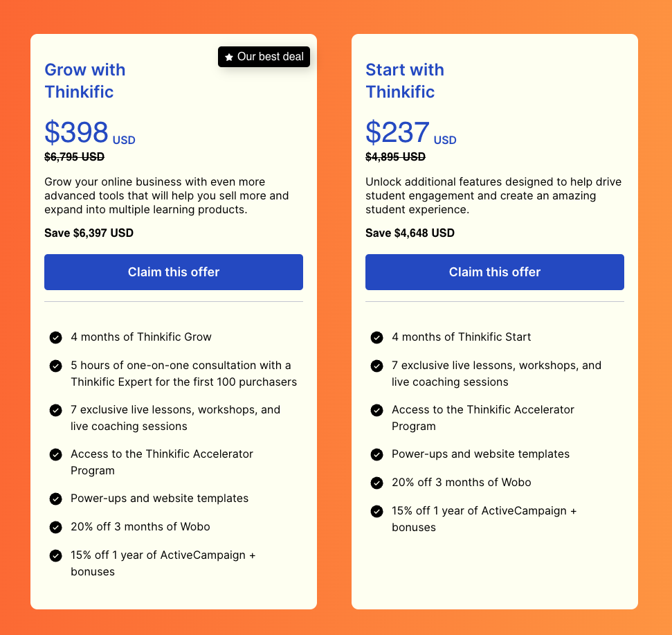Click the Save $4,648 USD text
This screenshot has height=635, width=672.
410,233
